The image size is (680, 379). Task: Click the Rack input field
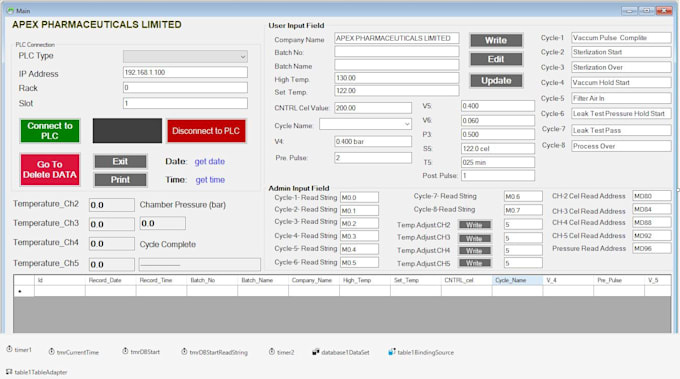[x=185, y=88]
